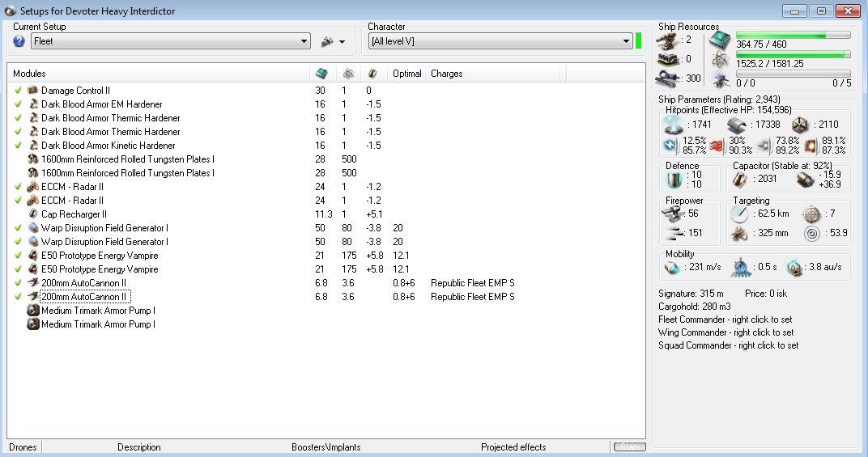Click the targeting range icon
Viewport: 868px width, 457px height.
[739, 214]
